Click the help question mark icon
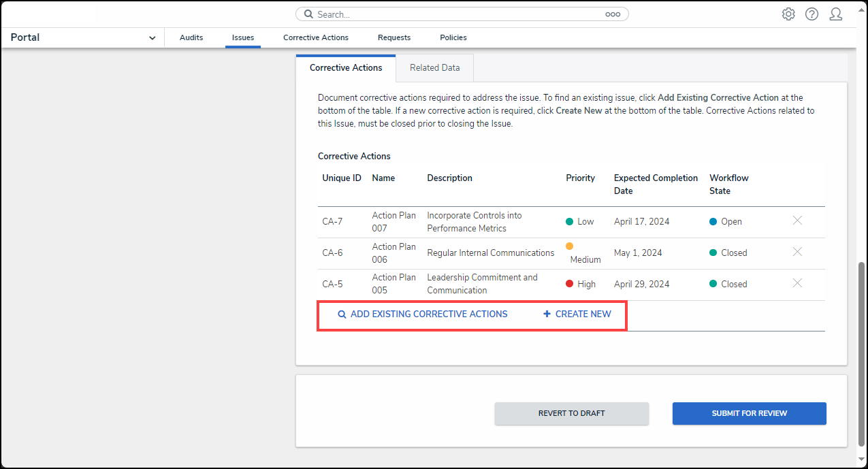Viewport: 868px width, 469px height. (x=811, y=14)
